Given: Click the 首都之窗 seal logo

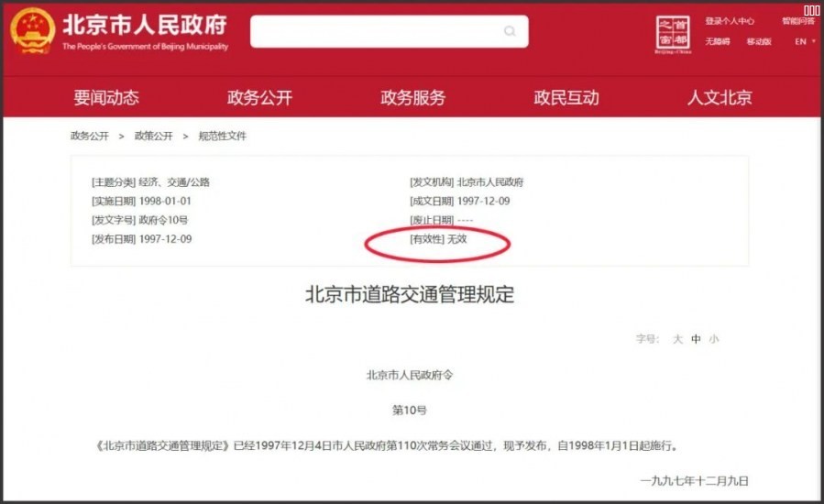Looking at the screenshot, I should (673, 33).
